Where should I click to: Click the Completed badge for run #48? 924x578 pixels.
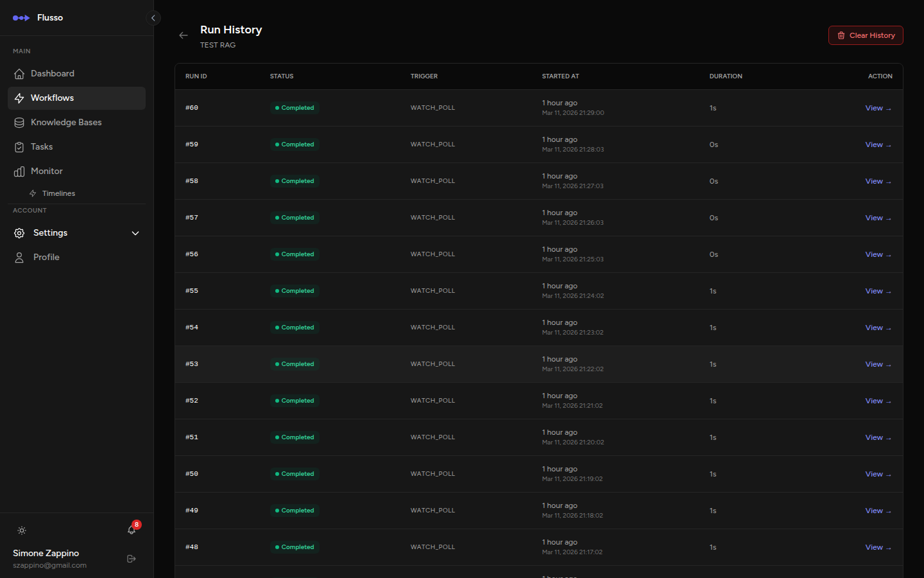[295, 547]
